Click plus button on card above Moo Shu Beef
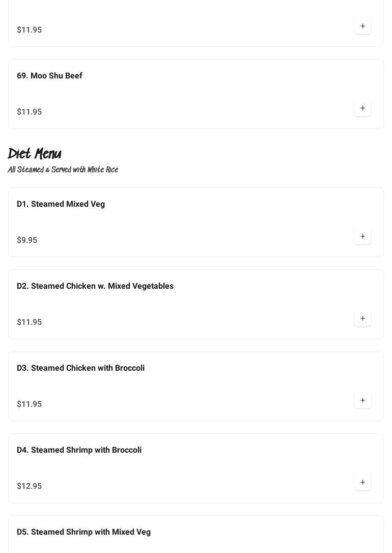This screenshot has width=392, height=553. 362,26
